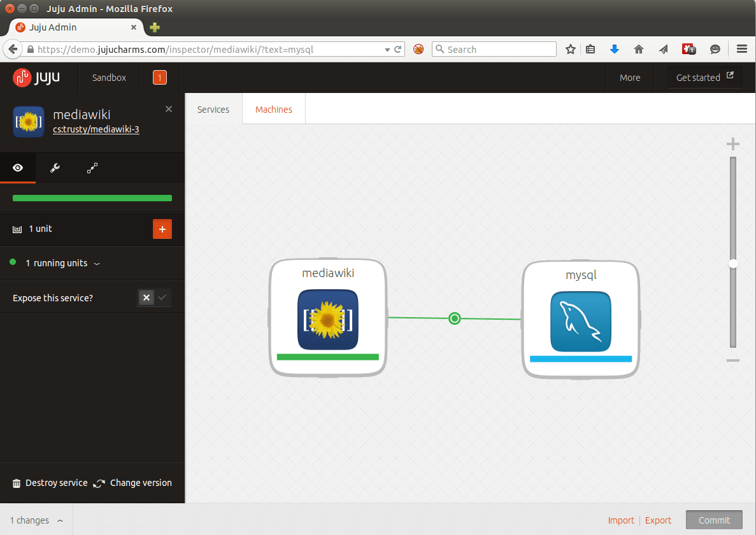The height and width of the screenshot is (535, 756).
Task: Open the More menu in header
Action: 630,78
